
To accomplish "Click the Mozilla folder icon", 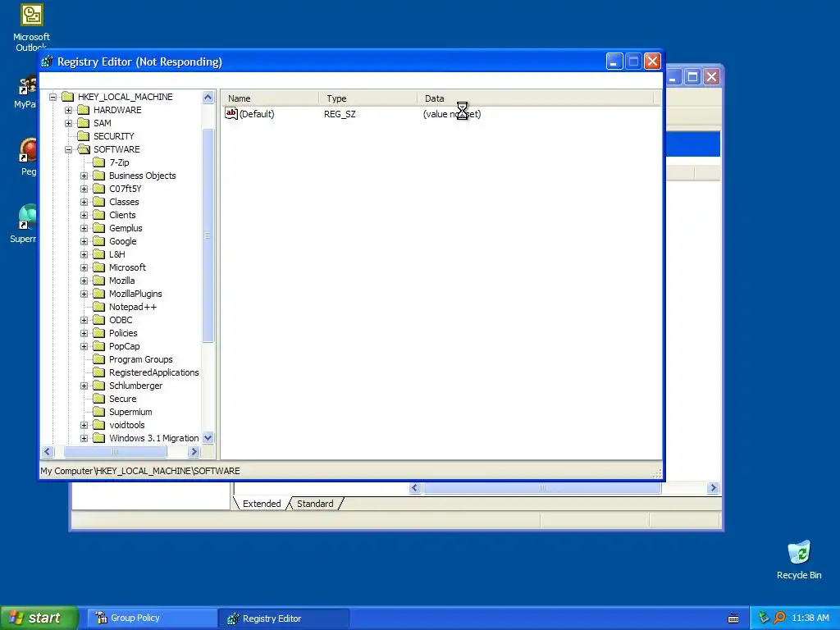I will [x=98, y=281].
